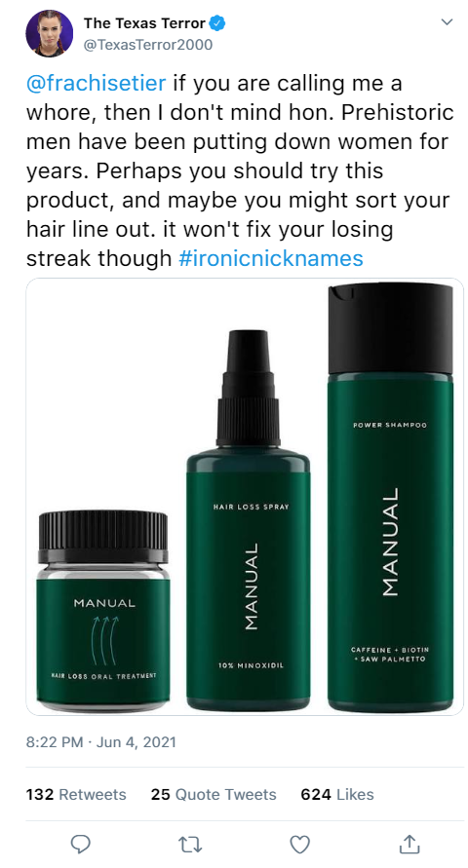The width and height of the screenshot is (468, 868).
Task: View the 624 Likes list
Action: [x=336, y=794]
